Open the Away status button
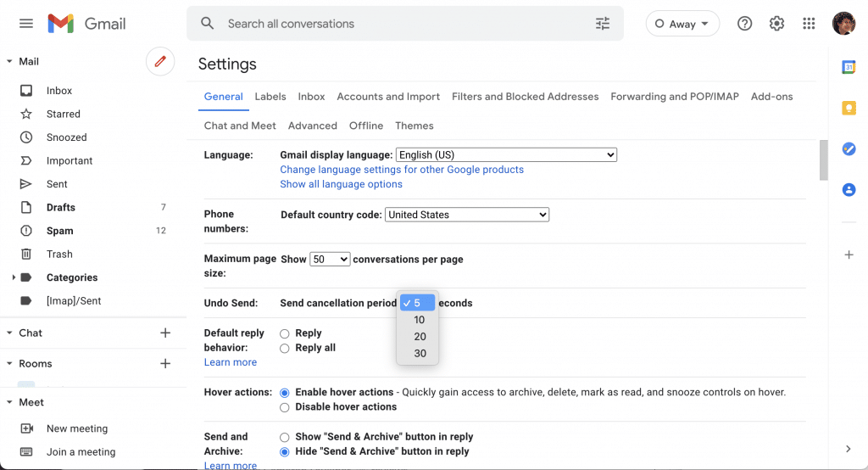 point(682,24)
